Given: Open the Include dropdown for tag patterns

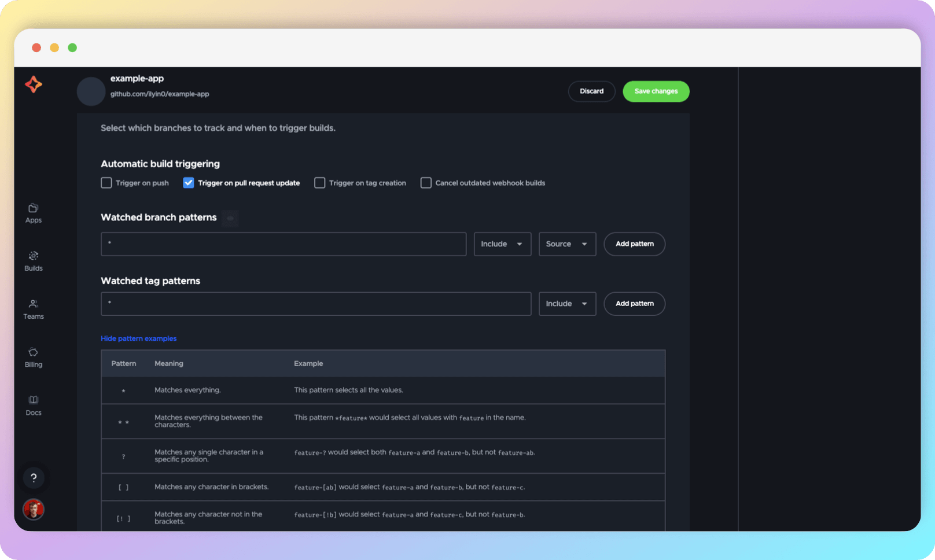Looking at the screenshot, I should 566,303.
